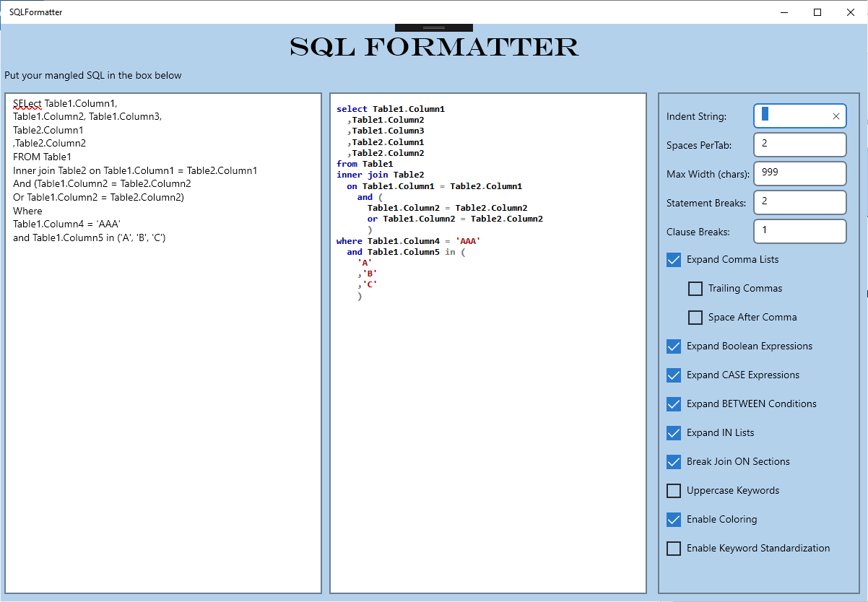
Task: Focus the Max Width (chars) field
Action: [x=799, y=174]
